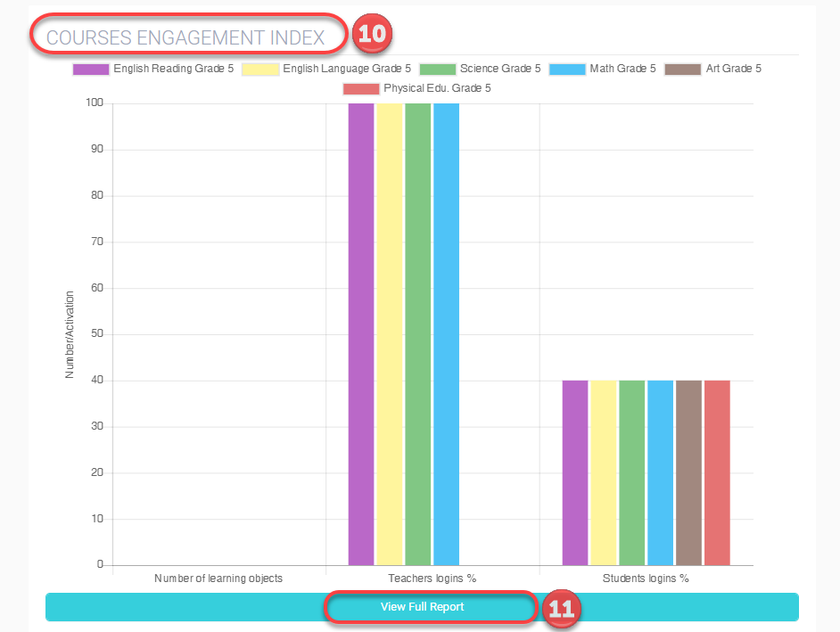
Task: Click the 90 value on y-axis
Action: [97, 149]
